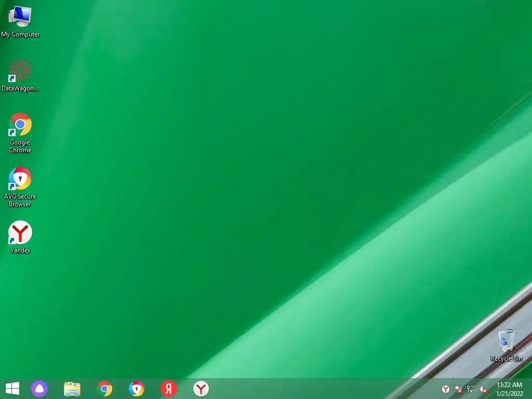Launch Google Chrome from taskbar

coord(104,389)
